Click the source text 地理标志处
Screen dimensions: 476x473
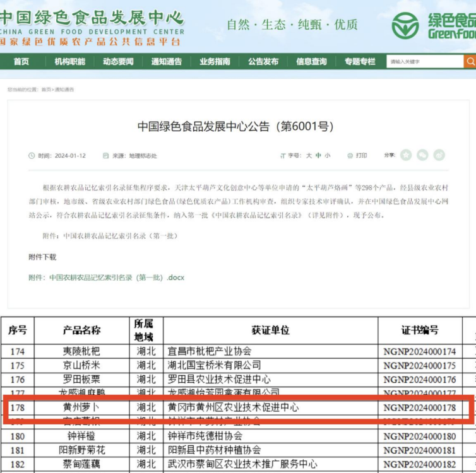[143, 156]
